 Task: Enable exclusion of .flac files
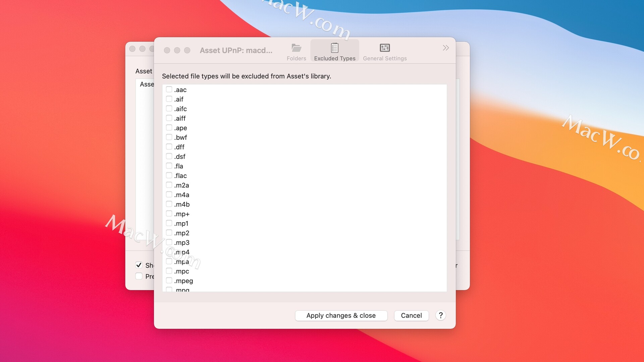click(x=169, y=175)
